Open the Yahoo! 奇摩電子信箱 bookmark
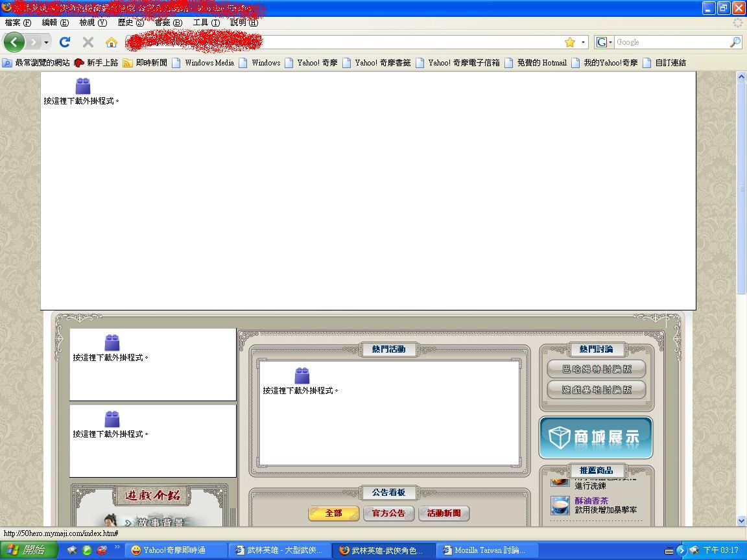The width and height of the screenshot is (747, 560). coord(458,63)
